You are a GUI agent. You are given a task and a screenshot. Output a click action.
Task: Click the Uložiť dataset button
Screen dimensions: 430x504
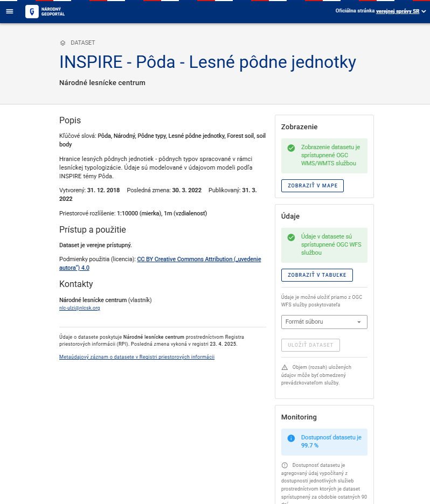pos(310,345)
